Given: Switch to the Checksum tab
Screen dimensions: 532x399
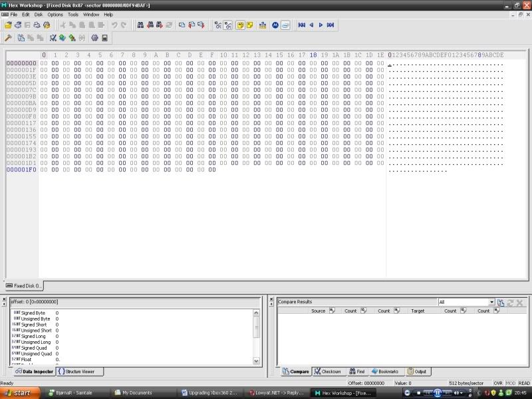Looking at the screenshot, I should (327, 372).
